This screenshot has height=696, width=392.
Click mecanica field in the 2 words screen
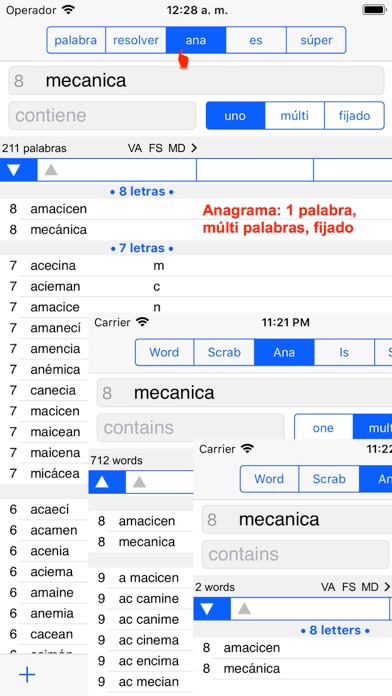click(x=297, y=519)
